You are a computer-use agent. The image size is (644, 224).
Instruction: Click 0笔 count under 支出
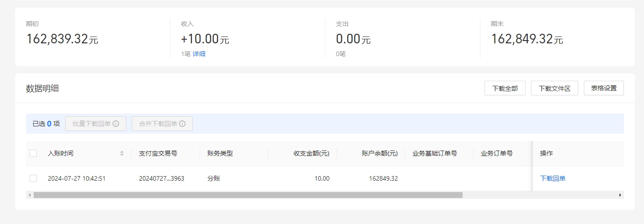pos(341,54)
